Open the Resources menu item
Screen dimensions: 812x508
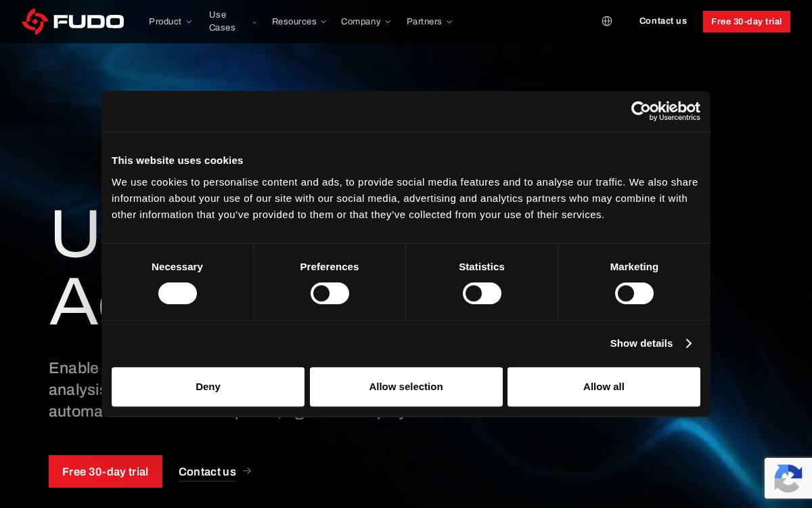(294, 22)
